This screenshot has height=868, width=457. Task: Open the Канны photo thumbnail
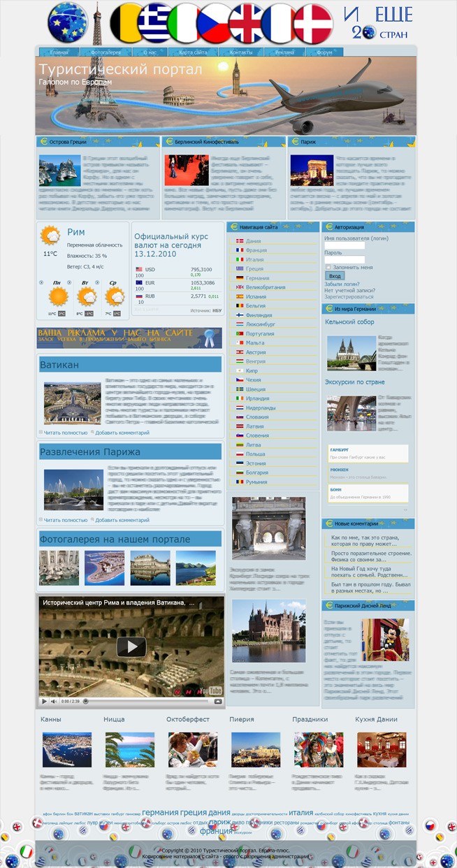click(x=67, y=750)
